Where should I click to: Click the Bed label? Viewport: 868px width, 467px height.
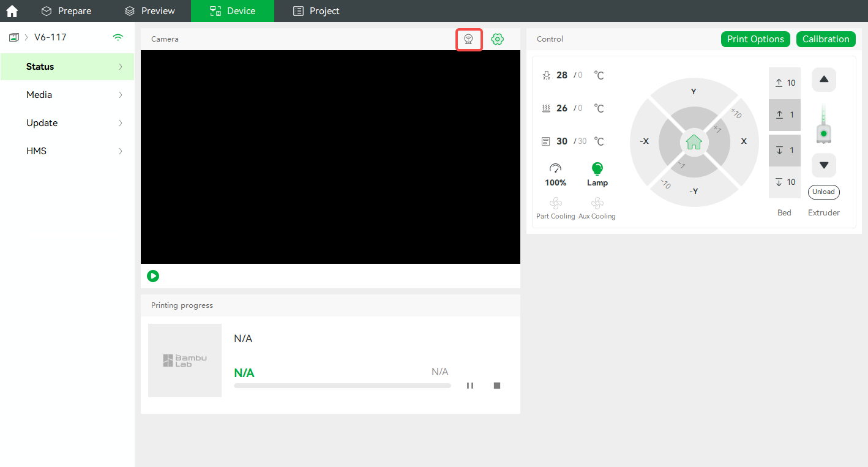pyautogui.click(x=785, y=213)
